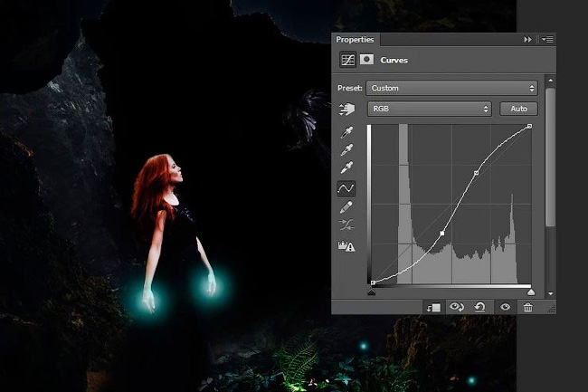Choose the draw curve pencil tool
The width and height of the screenshot is (588, 392).
click(x=346, y=207)
